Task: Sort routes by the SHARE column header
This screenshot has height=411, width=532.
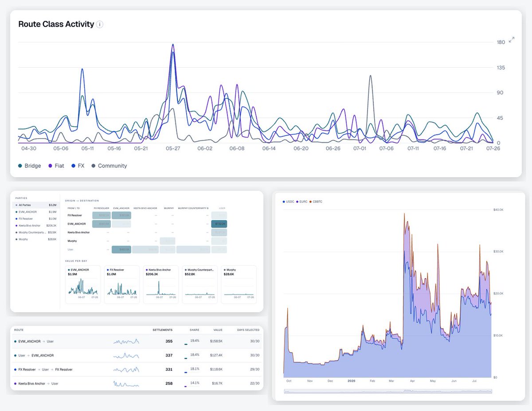Action: click(x=195, y=330)
